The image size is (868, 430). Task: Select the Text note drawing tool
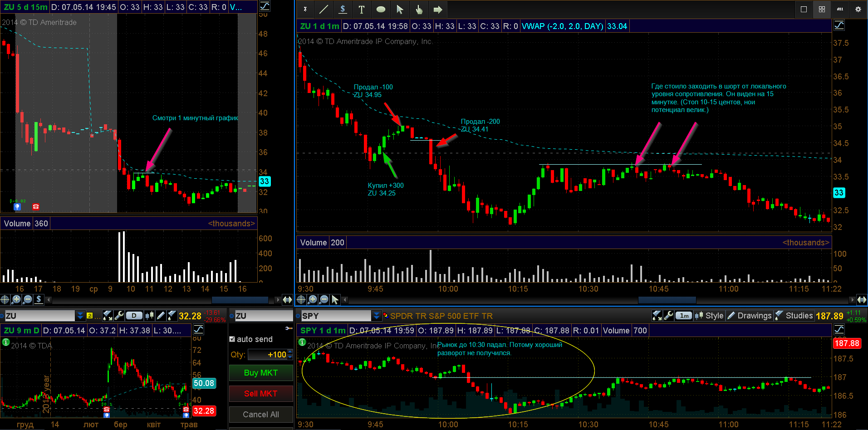click(x=362, y=9)
